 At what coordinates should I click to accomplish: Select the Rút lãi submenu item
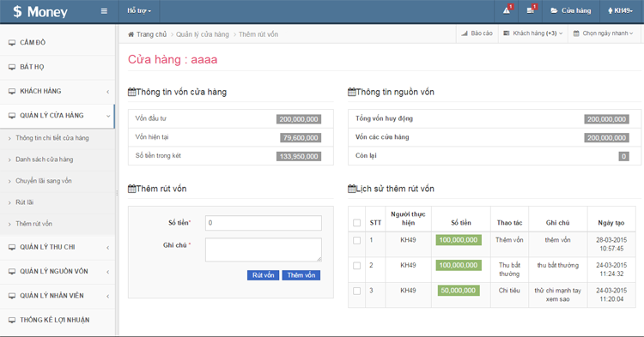point(25,202)
